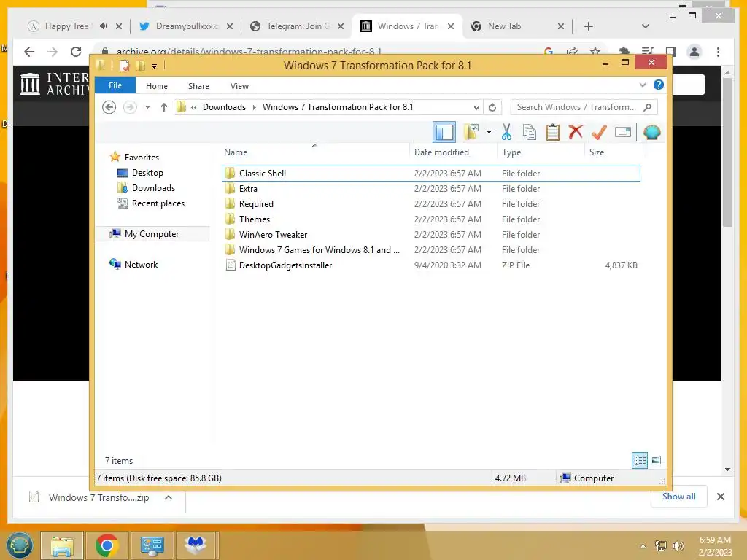Open Explorer help question mark icon
This screenshot has height=560, width=747.
coord(659,85)
